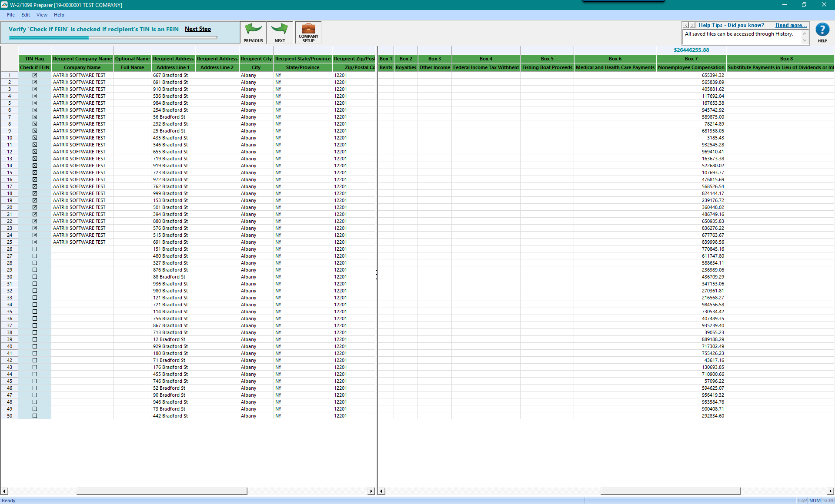This screenshot has width=835, height=504.
Task: Select row 12 Company Name cell
Action: (82, 152)
